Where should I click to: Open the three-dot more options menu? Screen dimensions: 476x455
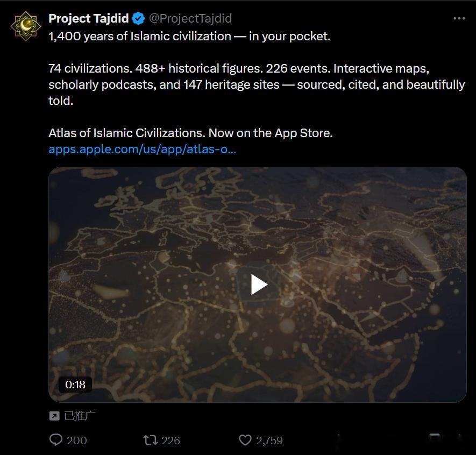(x=459, y=18)
